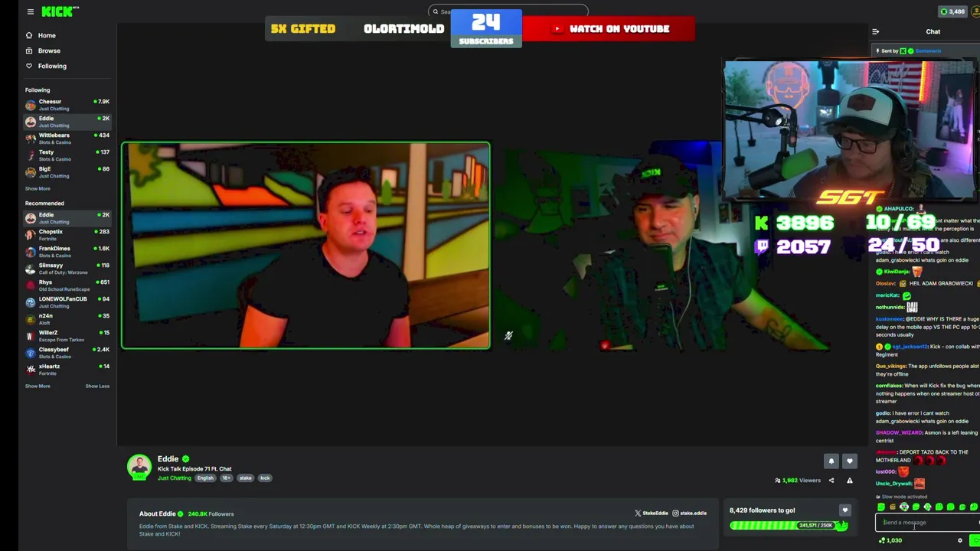Insert first green emote in quick emote bar

pyautogui.click(x=880, y=507)
